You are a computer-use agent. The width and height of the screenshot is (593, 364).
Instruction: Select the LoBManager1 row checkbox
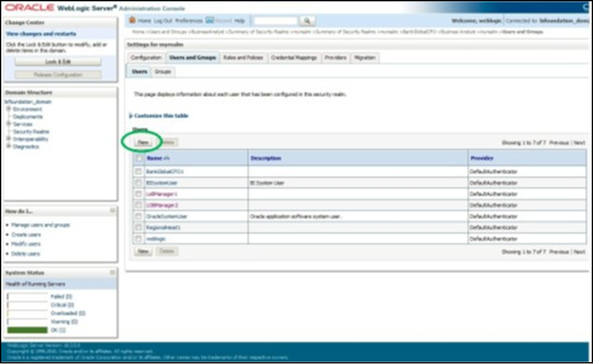[138, 194]
